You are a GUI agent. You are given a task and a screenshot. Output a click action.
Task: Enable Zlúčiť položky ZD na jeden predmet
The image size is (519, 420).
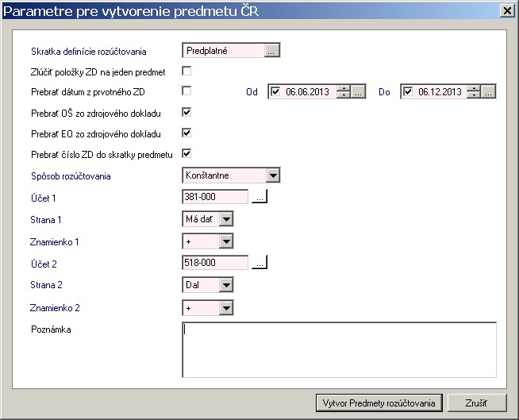187,71
